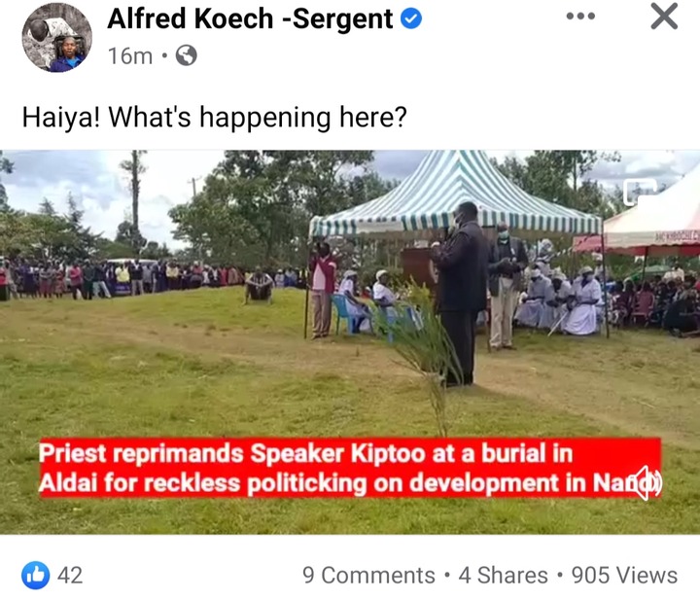
Task: Open Alfred Koech's round profile picture
Action: click(56, 37)
